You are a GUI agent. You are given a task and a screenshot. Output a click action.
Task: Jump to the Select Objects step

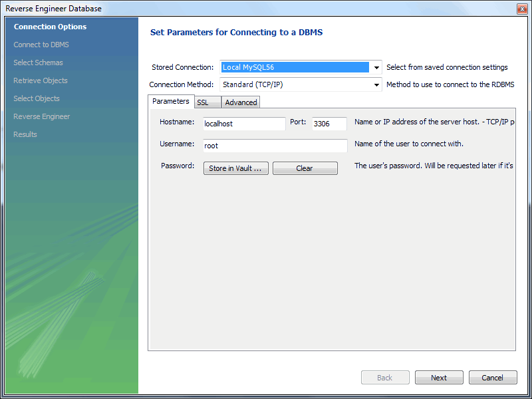37,98
